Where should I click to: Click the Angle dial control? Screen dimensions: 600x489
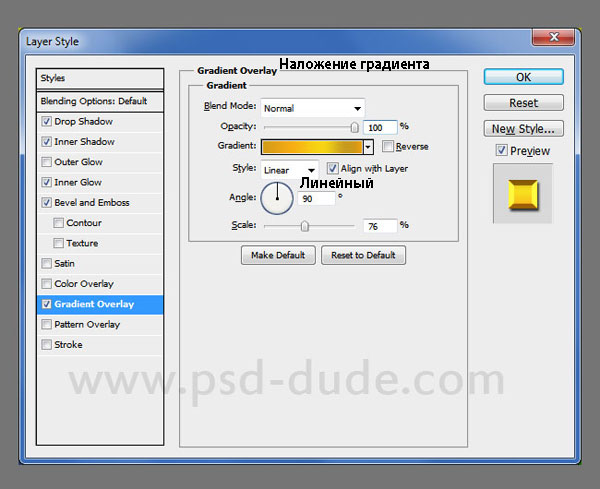pos(277,198)
